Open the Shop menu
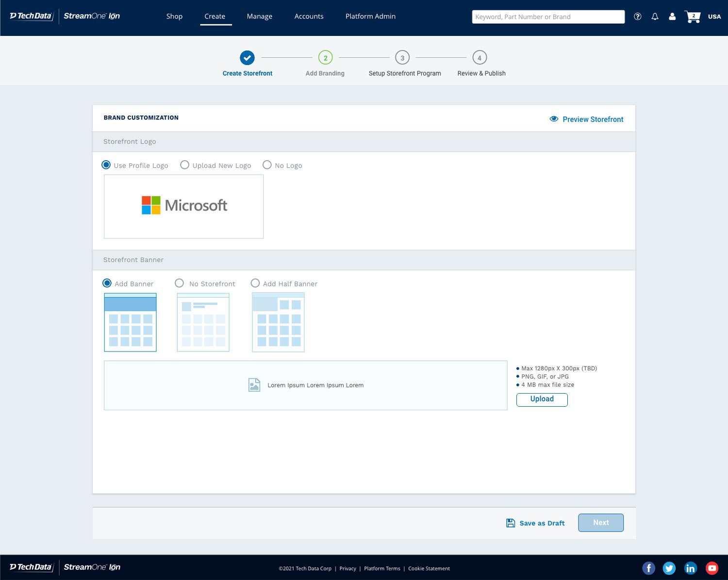 click(174, 17)
